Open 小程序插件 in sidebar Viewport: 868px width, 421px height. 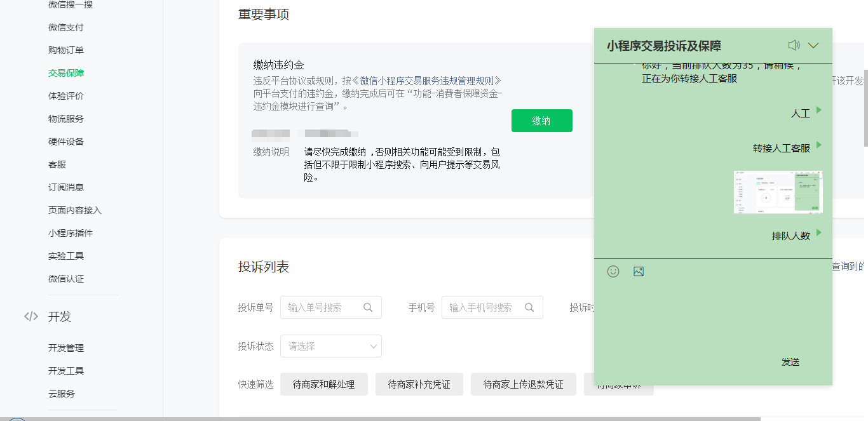coord(71,233)
